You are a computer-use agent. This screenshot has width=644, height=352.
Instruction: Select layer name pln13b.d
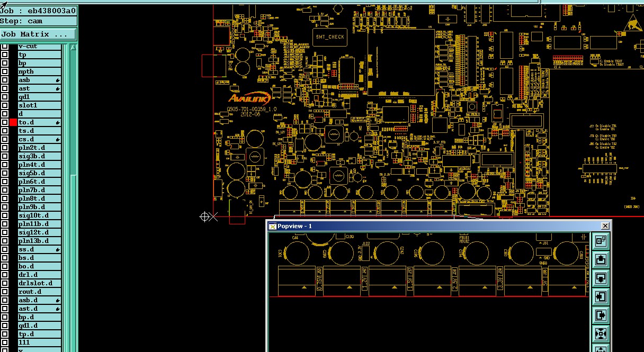[x=40, y=241]
